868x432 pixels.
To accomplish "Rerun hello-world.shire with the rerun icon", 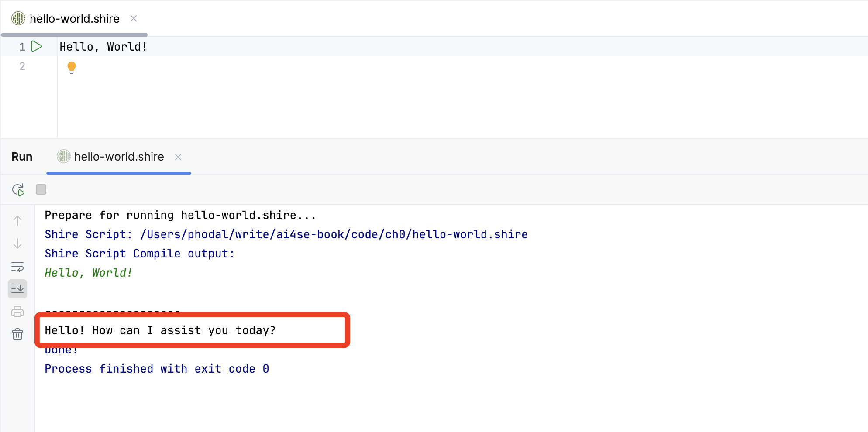I will click(18, 190).
